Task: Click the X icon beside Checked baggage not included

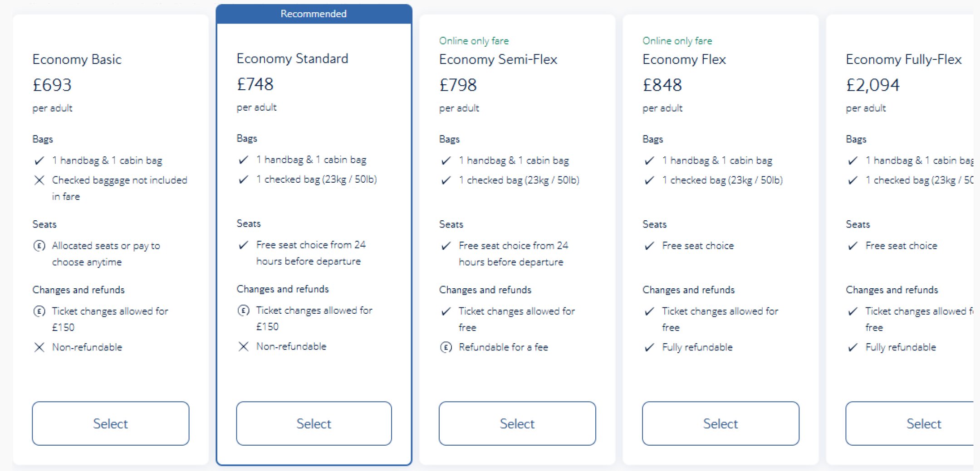Action: click(x=39, y=180)
